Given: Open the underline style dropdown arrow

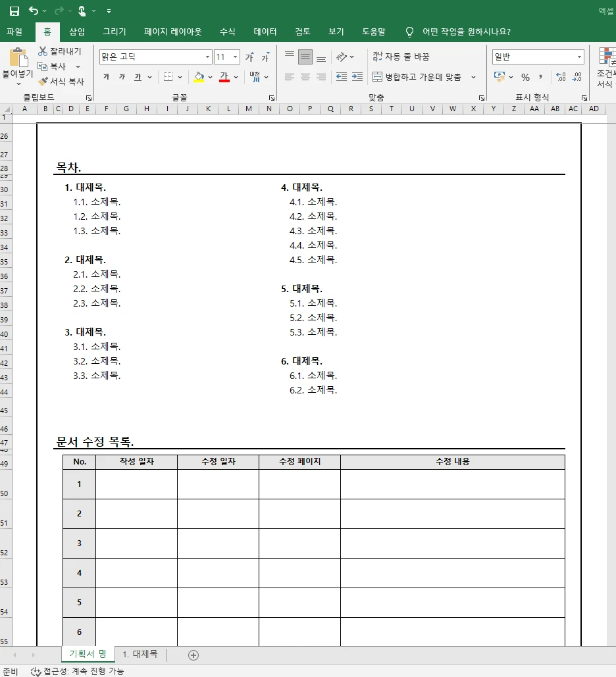Looking at the screenshot, I should click(x=150, y=77).
